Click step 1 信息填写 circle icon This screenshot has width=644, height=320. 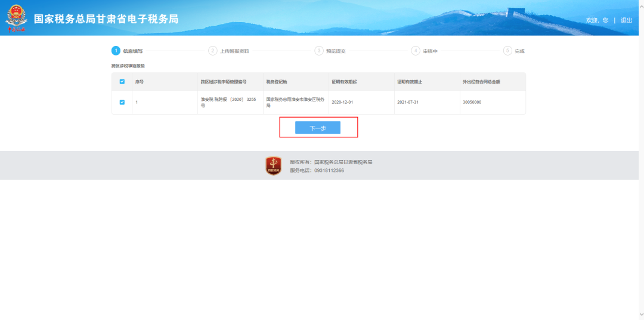click(x=116, y=51)
